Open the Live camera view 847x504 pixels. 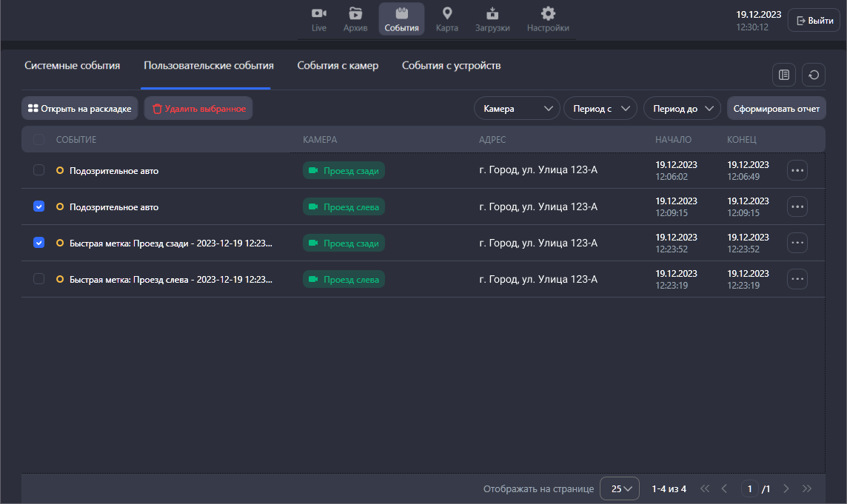click(319, 19)
